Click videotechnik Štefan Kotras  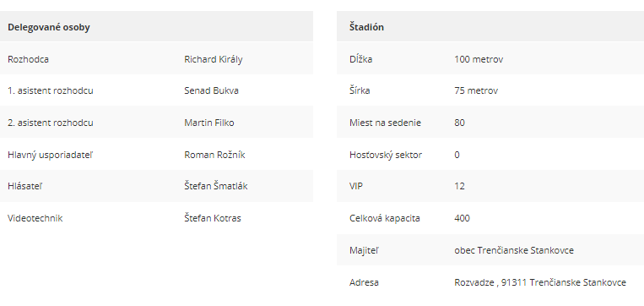(x=213, y=218)
